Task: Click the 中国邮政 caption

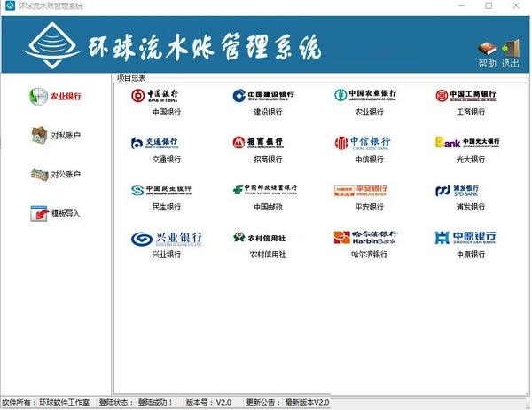Action: coord(268,207)
